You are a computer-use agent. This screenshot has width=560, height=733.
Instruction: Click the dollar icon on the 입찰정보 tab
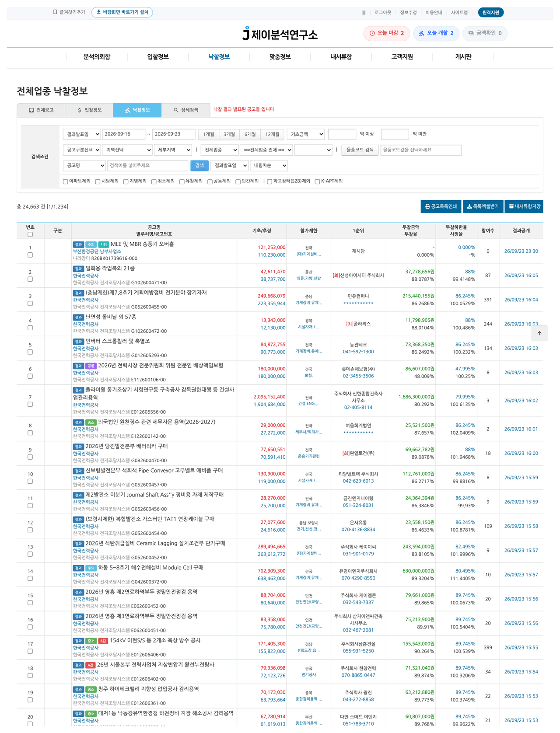tap(79, 110)
